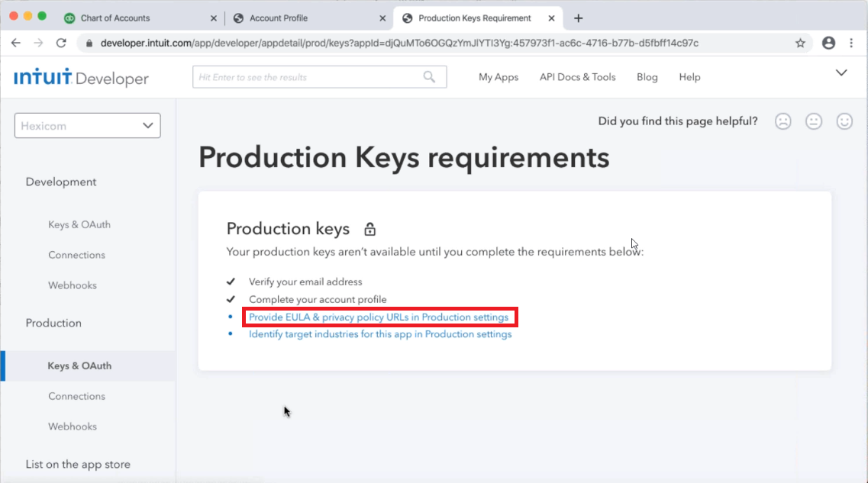Switch to the Chart of Accounts tab
The height and width of the screenshot is (483, 868).
point(115,18)
